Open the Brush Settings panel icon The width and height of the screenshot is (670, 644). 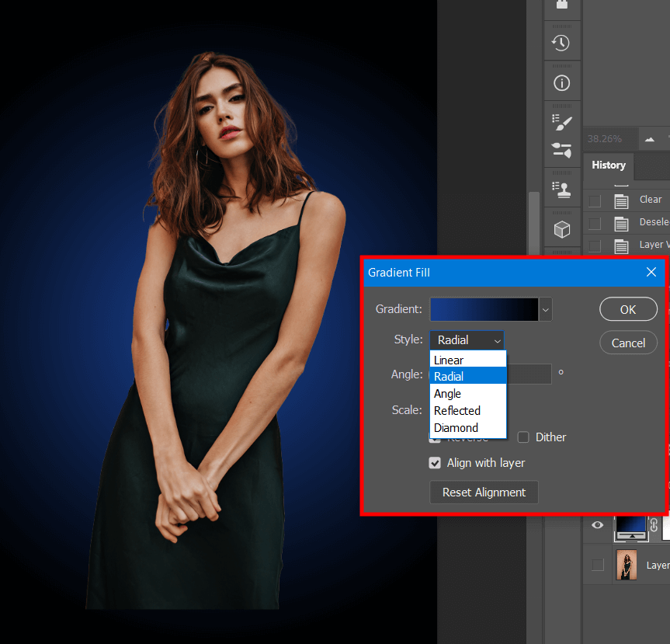pos(561,122)
